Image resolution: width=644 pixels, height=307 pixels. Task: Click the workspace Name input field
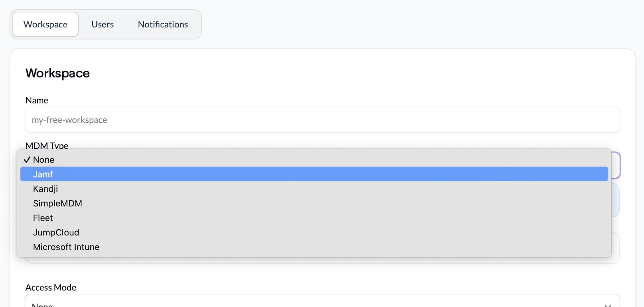pyautogui.click(x=322, y=120)
